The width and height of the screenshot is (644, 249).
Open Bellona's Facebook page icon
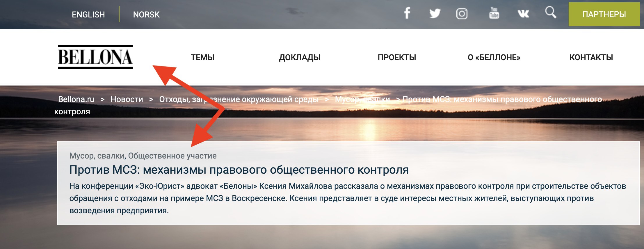tap(407, 13)
